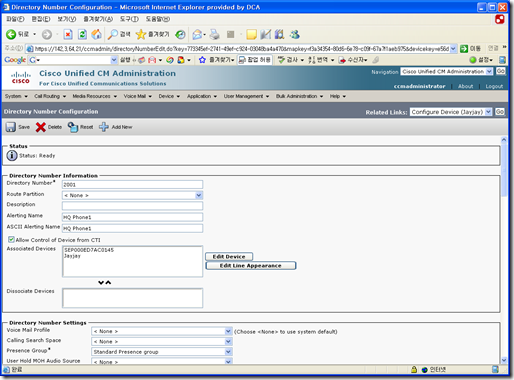Click the browser Refresh icon
Screen dimensions: 514x380
(x=82, y=34)
